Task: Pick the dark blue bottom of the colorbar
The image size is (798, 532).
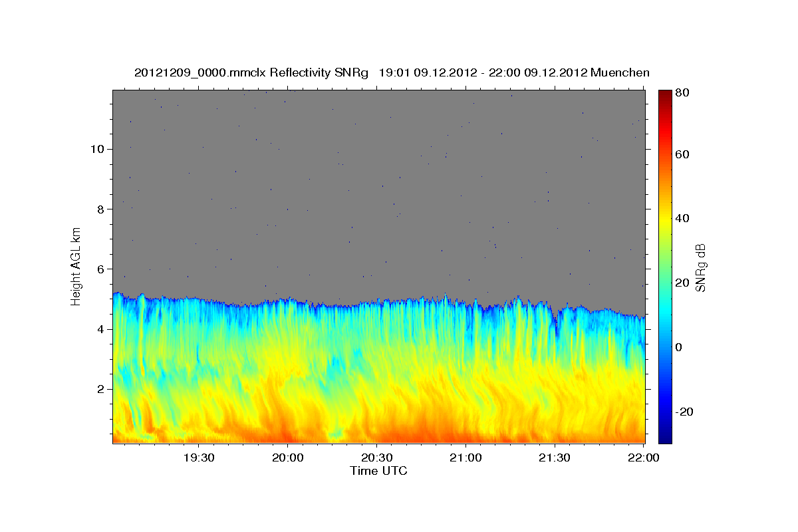Action: coord(665,438)
